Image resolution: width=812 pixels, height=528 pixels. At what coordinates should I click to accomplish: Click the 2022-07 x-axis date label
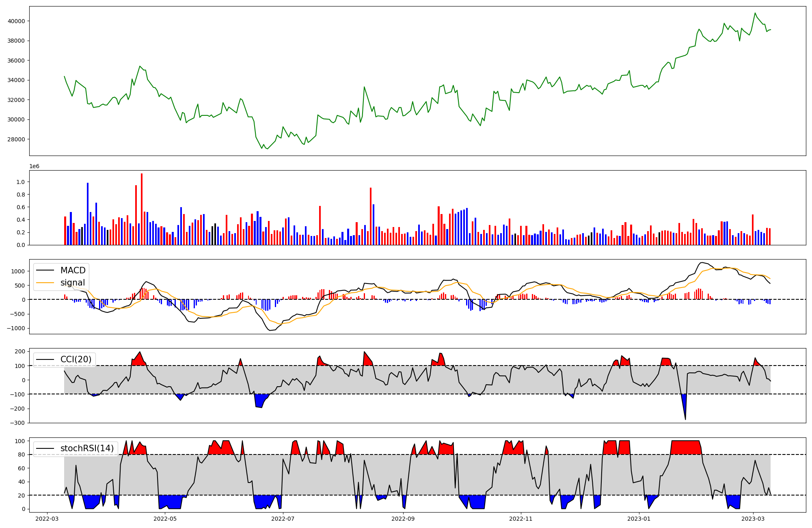(283, 519)
